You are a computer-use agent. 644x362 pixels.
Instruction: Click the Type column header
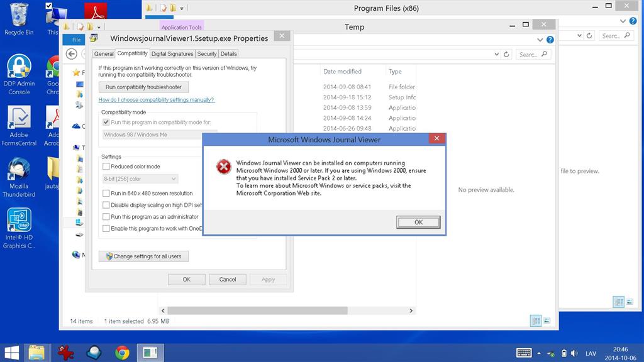tap(395, 72)
